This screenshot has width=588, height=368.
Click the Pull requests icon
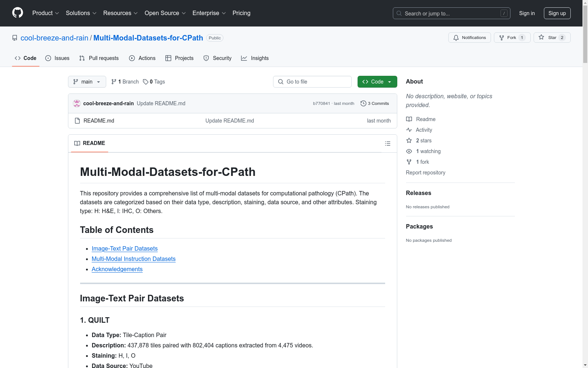click(82, 58)
